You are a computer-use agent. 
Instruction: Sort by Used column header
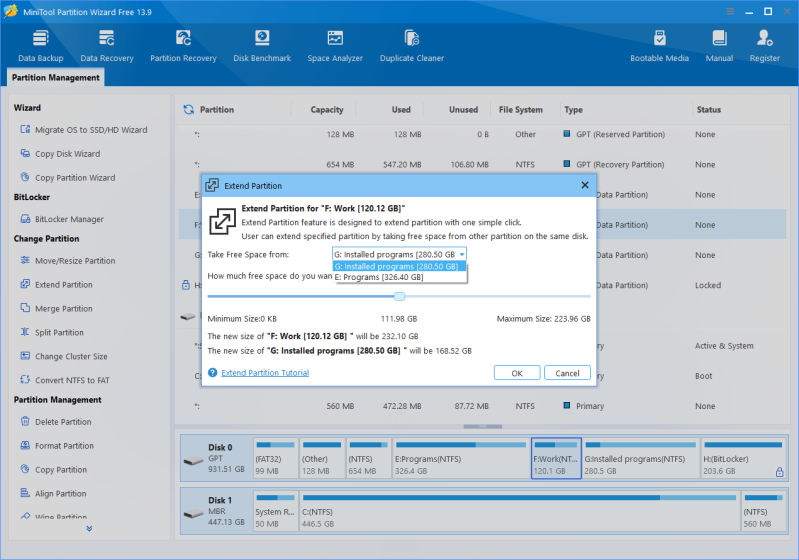[401, 110]
